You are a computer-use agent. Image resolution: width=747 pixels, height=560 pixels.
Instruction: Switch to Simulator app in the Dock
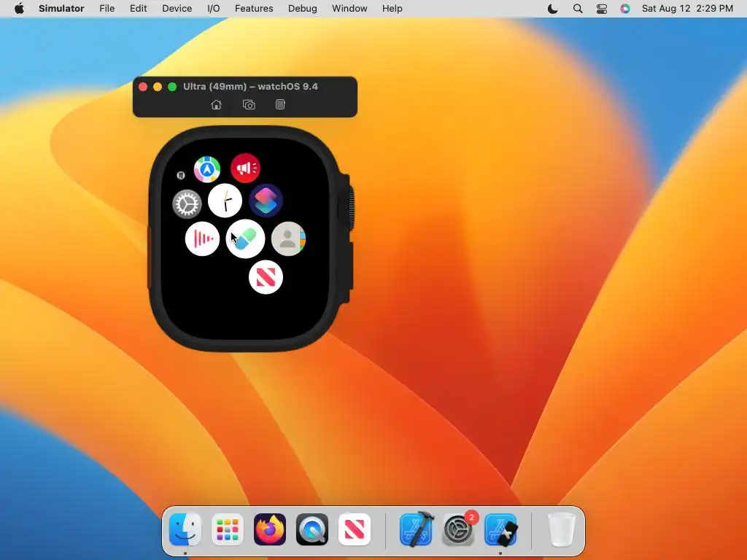point(500,529)
